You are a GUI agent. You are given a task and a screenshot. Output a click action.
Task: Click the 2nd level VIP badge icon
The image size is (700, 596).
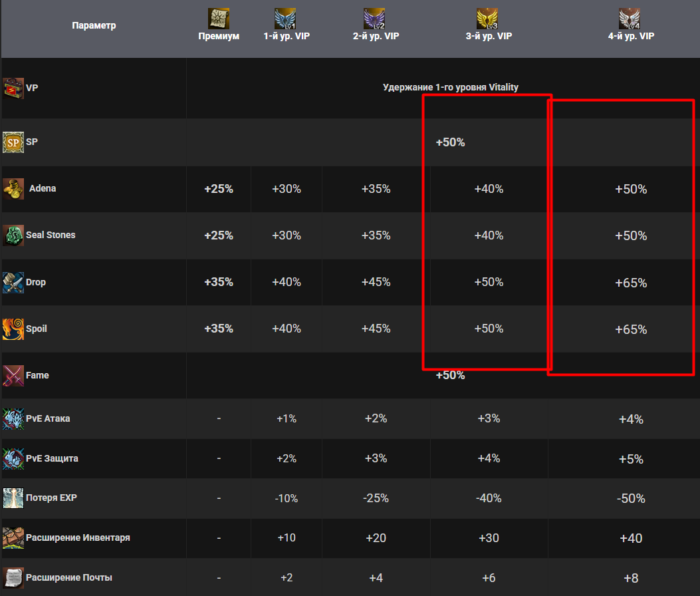[x=376, y=18]
